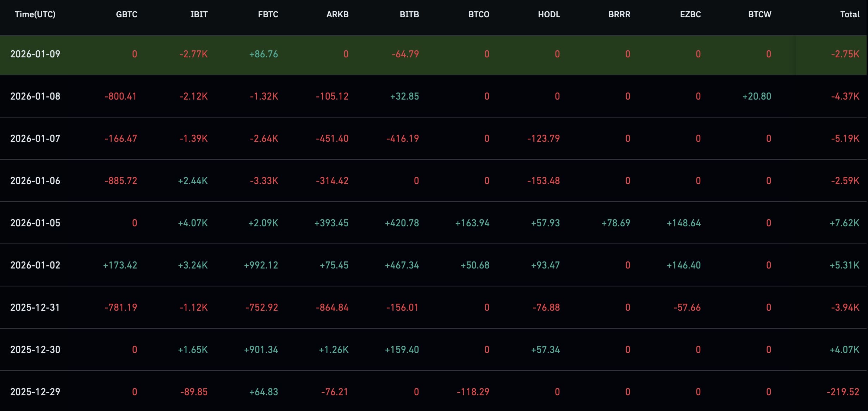The image size is (868, 411).
Task: Select the 2025-12-29 date cell
Action: click(35, 392)
